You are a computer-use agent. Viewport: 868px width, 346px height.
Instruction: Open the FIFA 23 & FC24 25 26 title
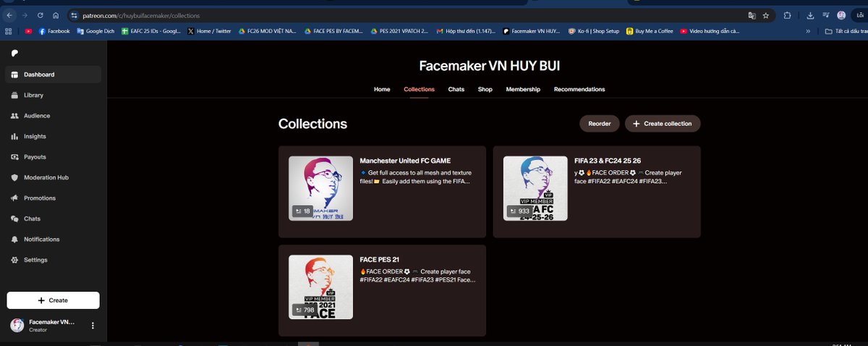(608, 161)
